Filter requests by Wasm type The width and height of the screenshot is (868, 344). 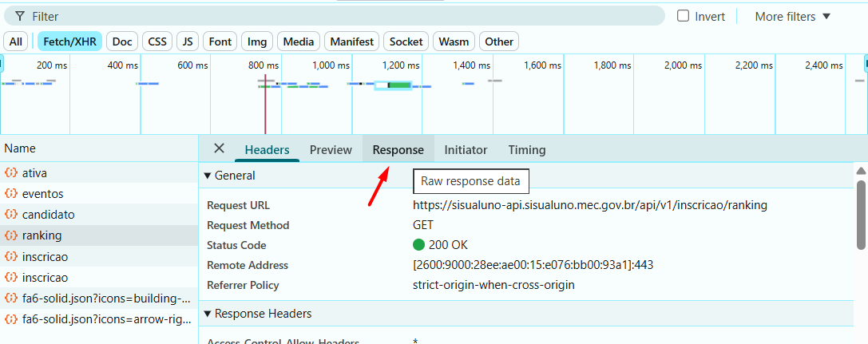tap(454, 42)
